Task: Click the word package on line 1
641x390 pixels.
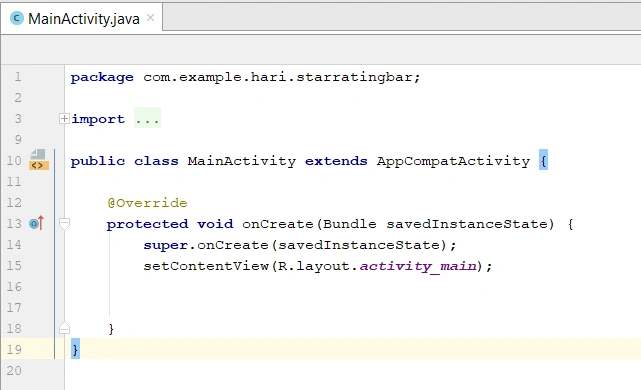Action: [102, 77]
